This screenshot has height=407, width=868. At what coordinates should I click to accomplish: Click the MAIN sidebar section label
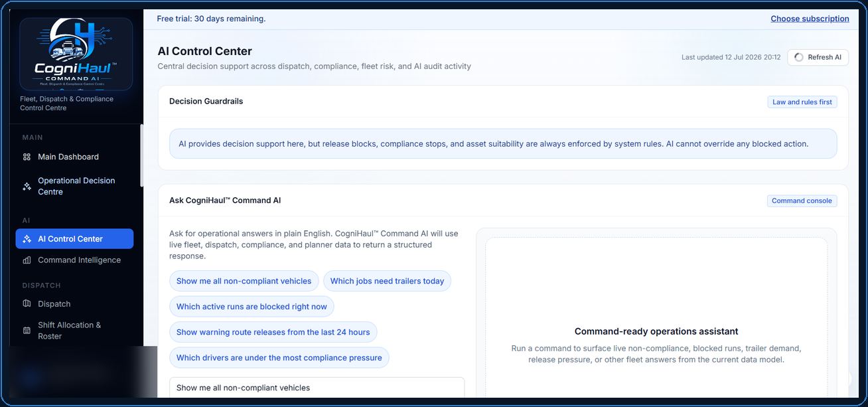(x=33, y=137)
